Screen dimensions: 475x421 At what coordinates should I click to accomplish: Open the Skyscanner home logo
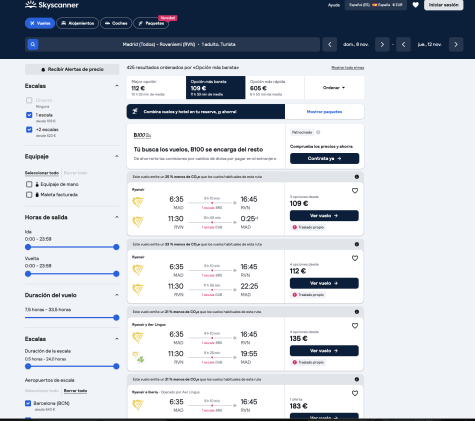point(52,5)
